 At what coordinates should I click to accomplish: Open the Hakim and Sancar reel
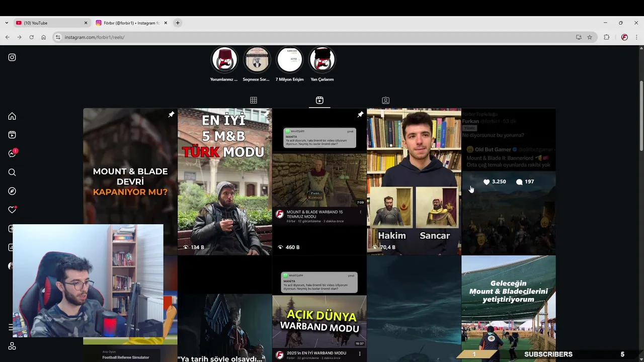coord(414,182)
